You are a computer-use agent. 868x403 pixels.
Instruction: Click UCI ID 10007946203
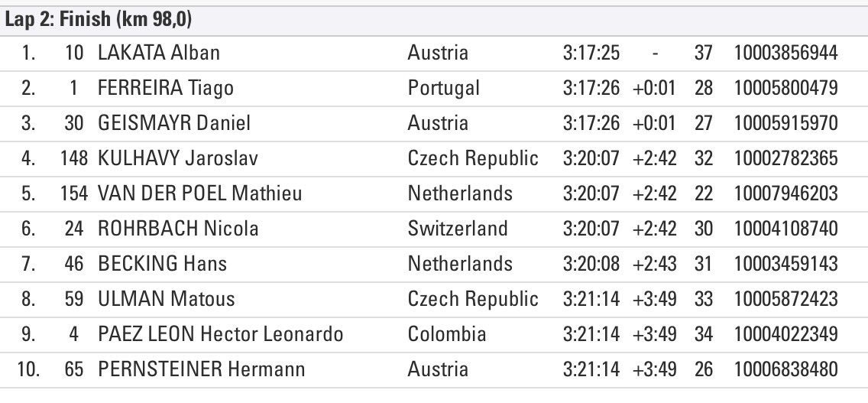pos(786,193)
